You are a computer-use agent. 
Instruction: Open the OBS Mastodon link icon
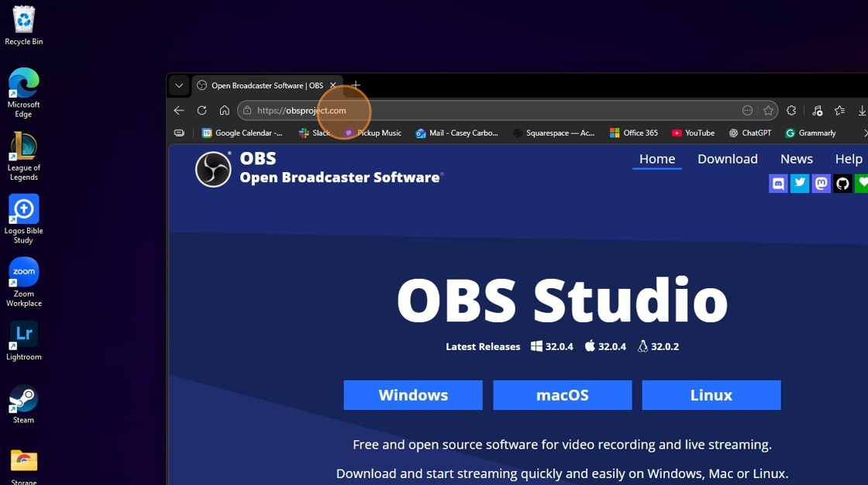[x=821, y=184]
